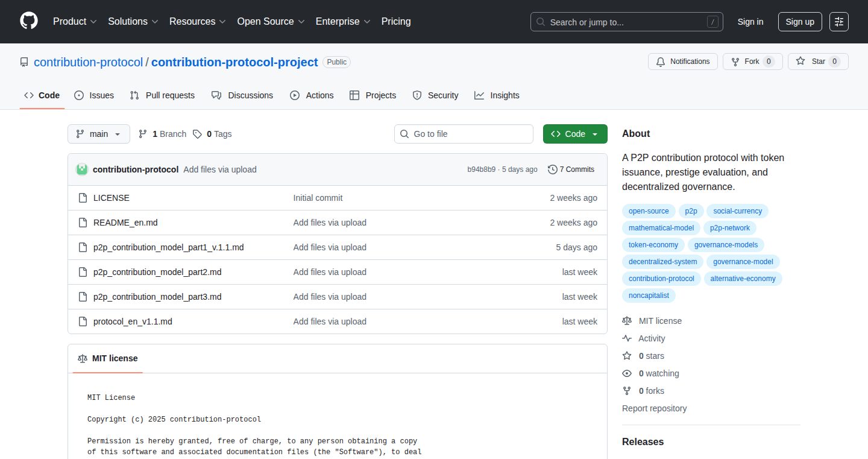The width and height of the screenshot is (868, 459).
Task: Click the branch icon beside 1 Branch
Action: tap(143, 134)
